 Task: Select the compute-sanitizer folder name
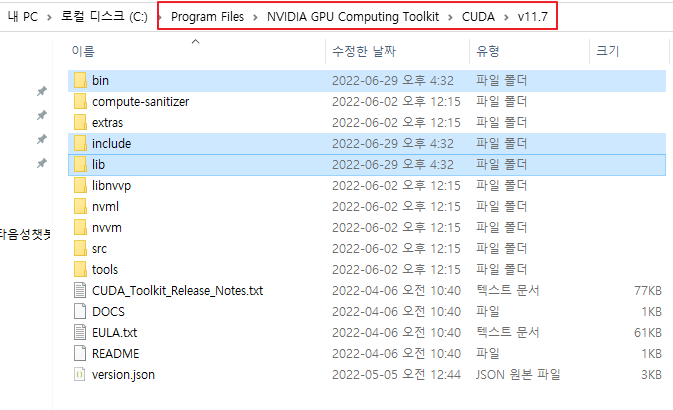[140, 102]
